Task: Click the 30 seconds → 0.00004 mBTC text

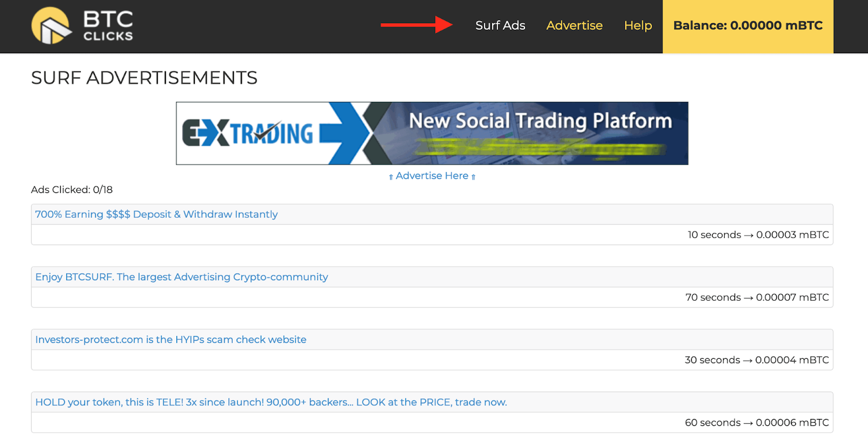Action: [757, 360]
